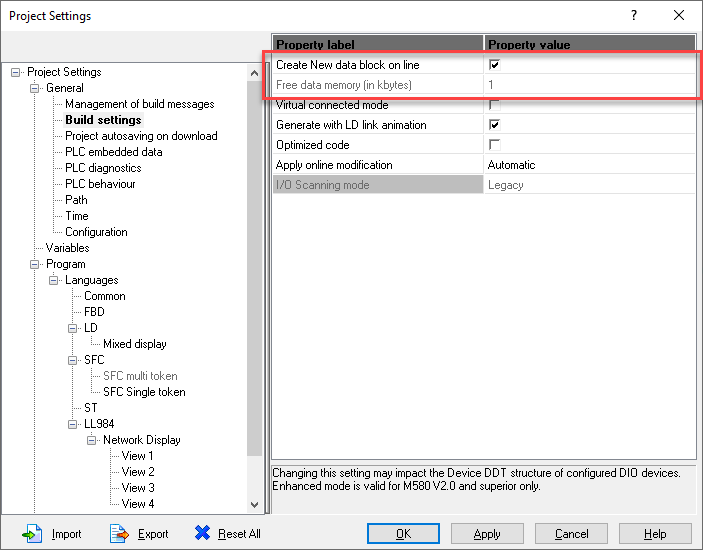Click I/O Scanning mode row label
The height and width of the screenshot is (550, 703).
click(x=378, y=185)
